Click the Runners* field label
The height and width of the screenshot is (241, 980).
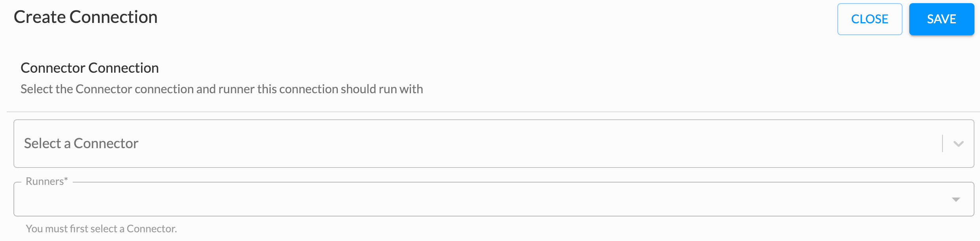click(47, 181)
